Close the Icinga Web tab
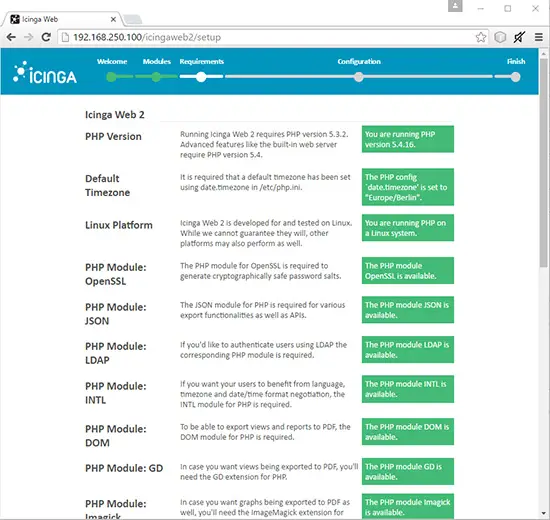The height and width of the screenshot is (520, 550). click(113, 19)
